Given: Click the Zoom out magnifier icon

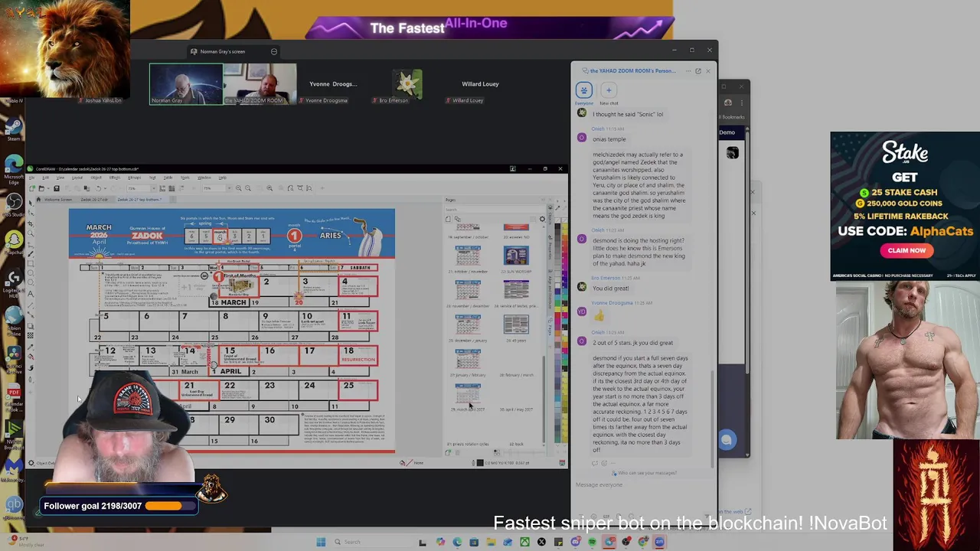Looking at the screenshot, I should 248,188.
